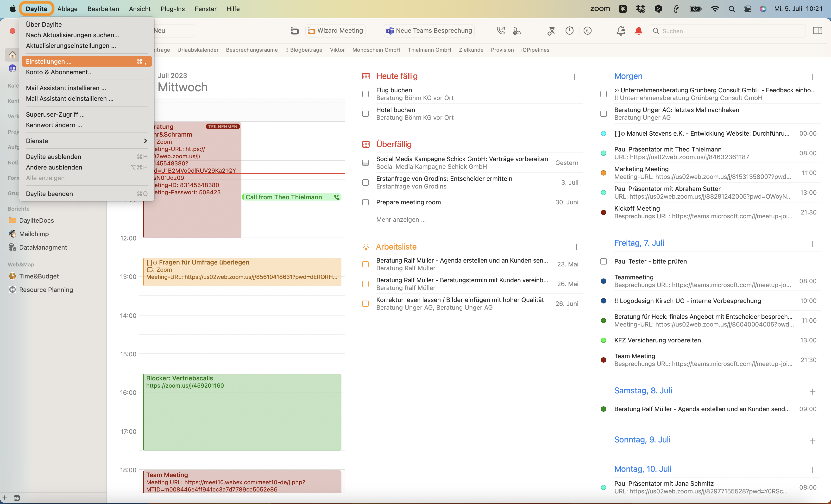The image size is (831, 504).
Task: Click the Wizard Meeting button
Action: (x=336, y=31)
